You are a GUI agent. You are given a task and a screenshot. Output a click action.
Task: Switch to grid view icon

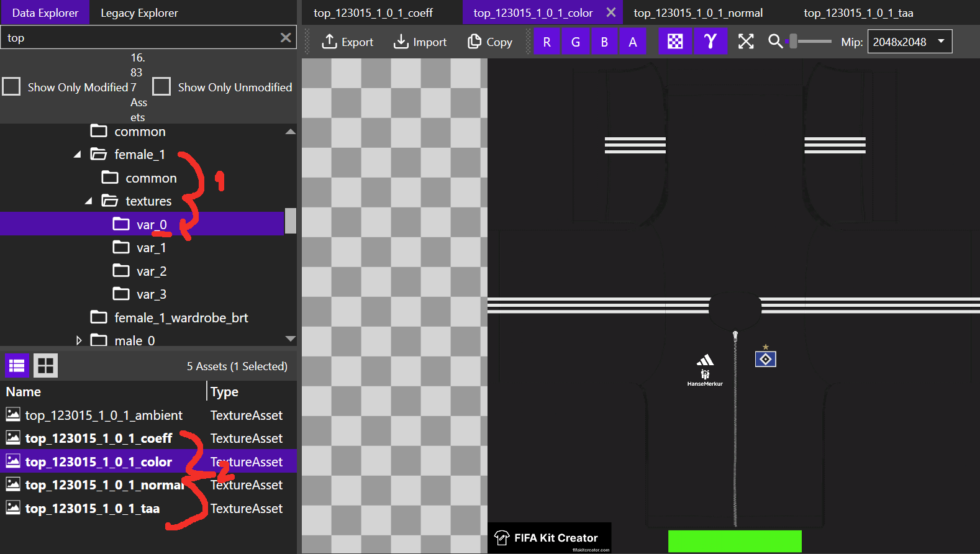45,366
